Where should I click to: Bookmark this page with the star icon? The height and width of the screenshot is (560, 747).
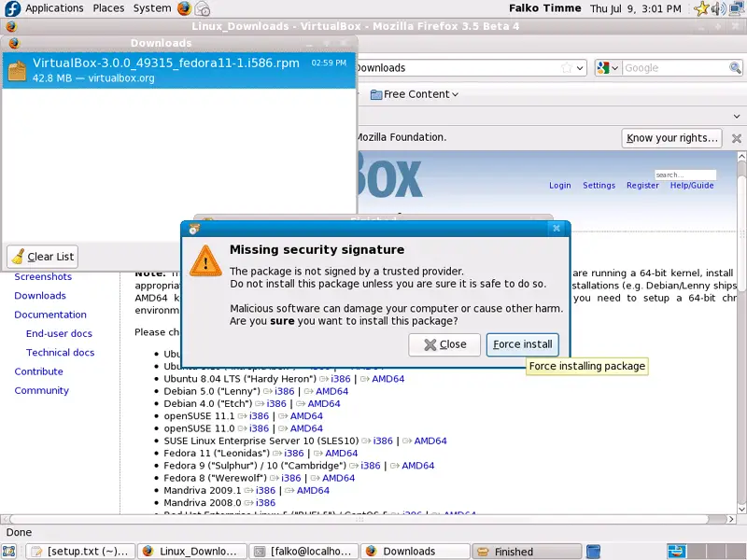567,68
